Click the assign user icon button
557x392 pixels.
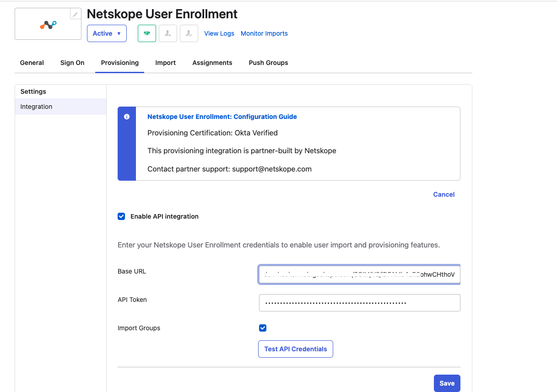pyautogui.click(x=168, y=33)
